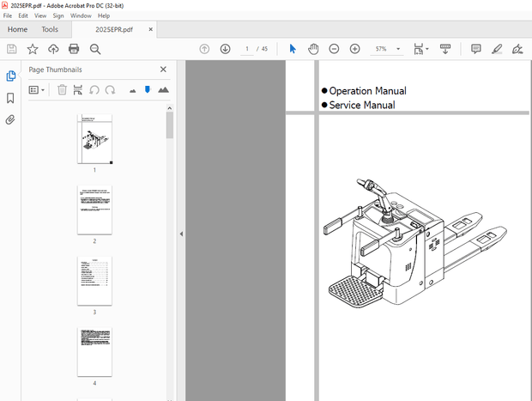Add document to starred favorites
532x401 pixels.
33,49
